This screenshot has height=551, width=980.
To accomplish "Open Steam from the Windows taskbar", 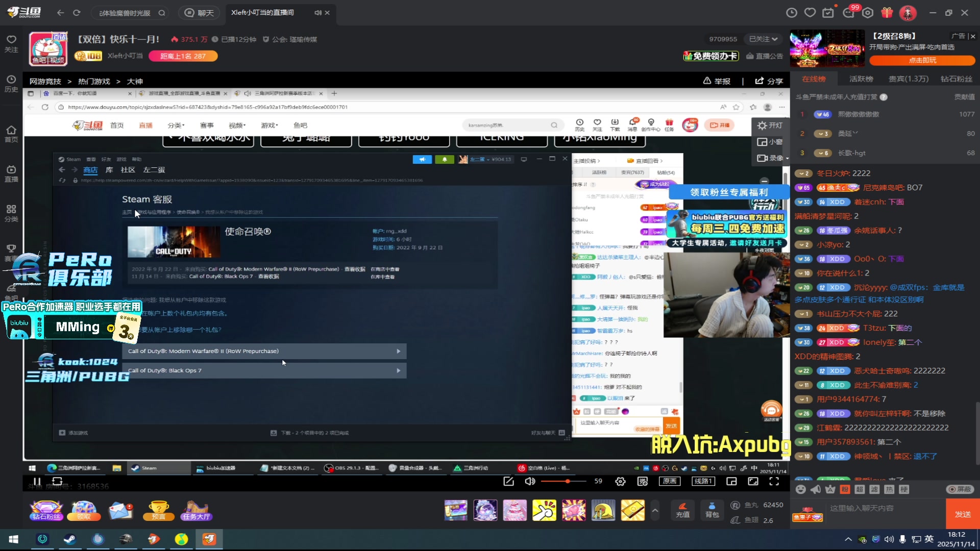I will [x=70, y=539].
